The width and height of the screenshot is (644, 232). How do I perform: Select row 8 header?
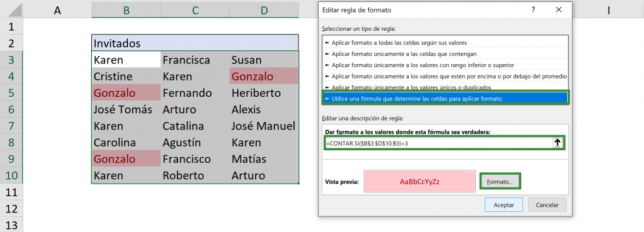11,143
